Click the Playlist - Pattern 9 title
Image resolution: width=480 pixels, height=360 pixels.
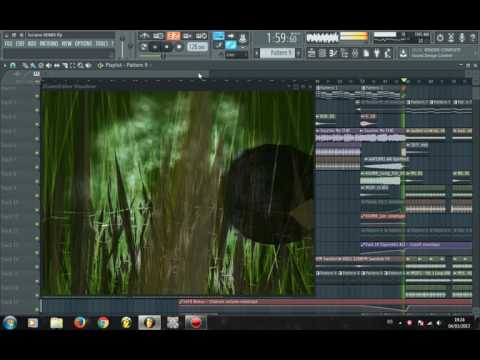point(126,65)
